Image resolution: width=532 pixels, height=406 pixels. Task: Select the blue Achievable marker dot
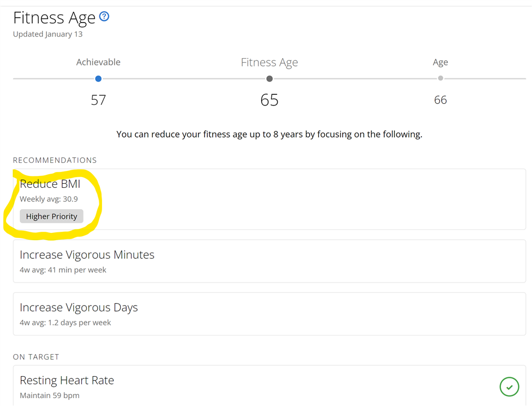(x=98, y=79)
